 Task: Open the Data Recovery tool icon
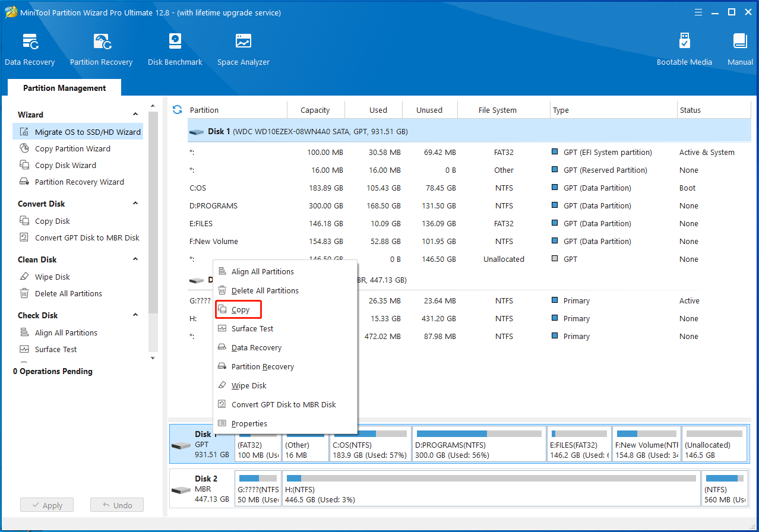30,42
